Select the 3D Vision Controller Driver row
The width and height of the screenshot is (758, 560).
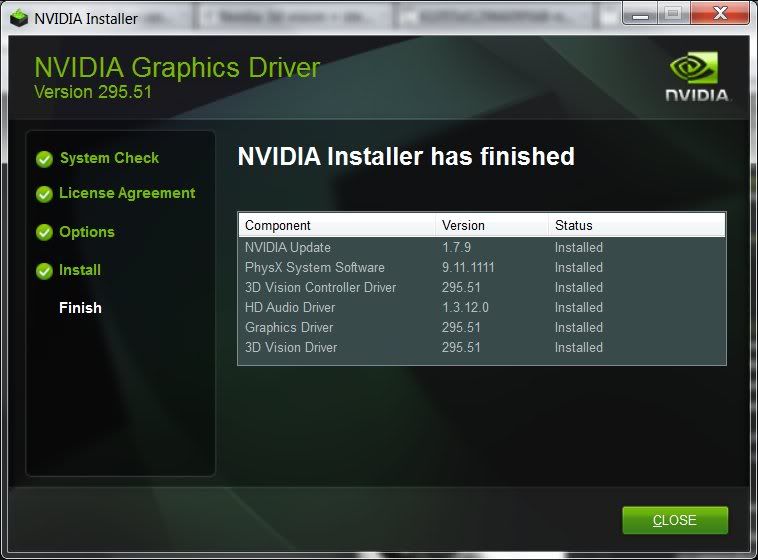pos(482,287)
